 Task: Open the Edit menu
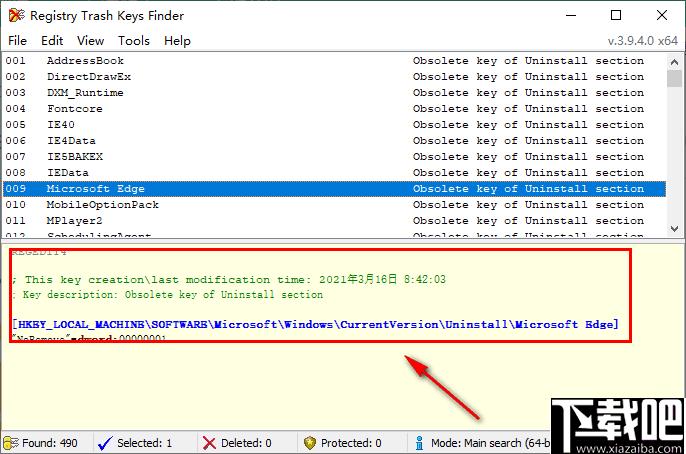point(52,40)
